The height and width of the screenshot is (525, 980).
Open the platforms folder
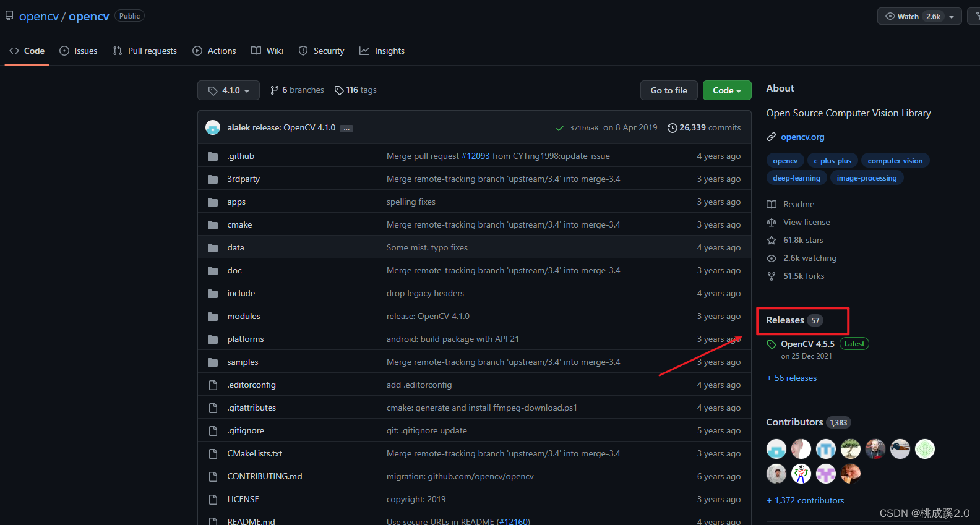[245, 339]
